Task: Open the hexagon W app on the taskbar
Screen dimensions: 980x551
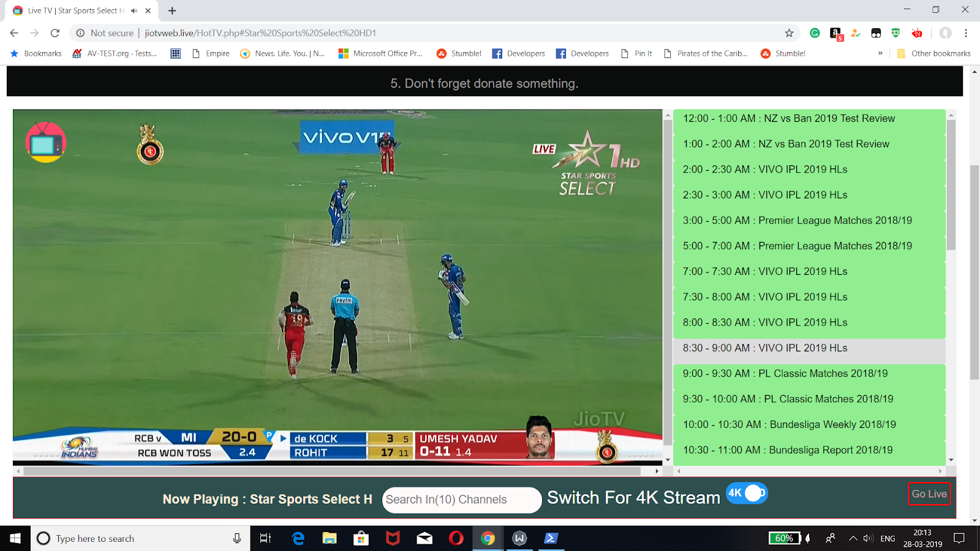Action: (x=519, y=538)
